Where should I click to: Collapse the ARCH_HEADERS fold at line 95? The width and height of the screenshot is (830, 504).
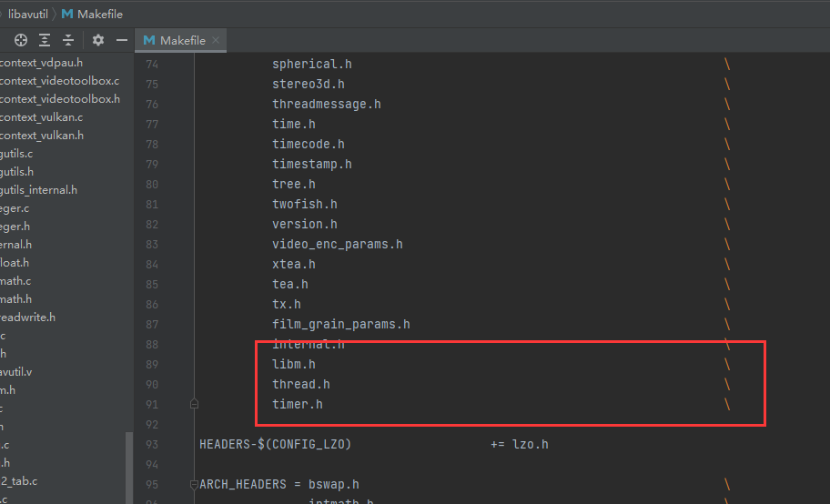(194, 484)
